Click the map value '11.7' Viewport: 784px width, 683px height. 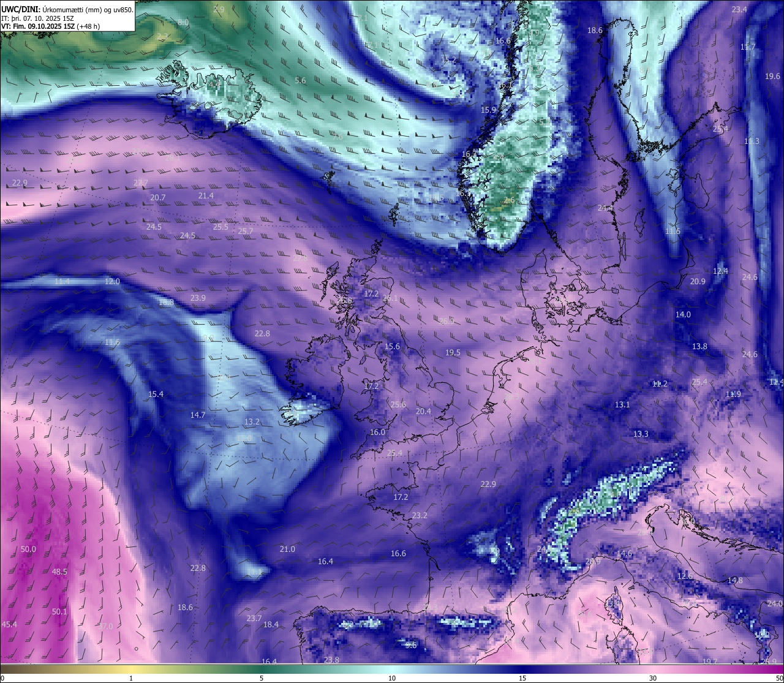point(748,47)
